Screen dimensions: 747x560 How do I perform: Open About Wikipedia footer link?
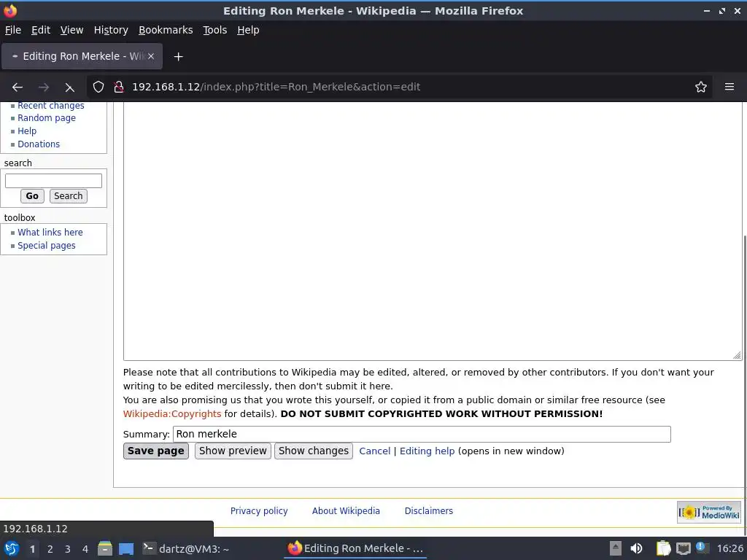[x=346, y=511]
